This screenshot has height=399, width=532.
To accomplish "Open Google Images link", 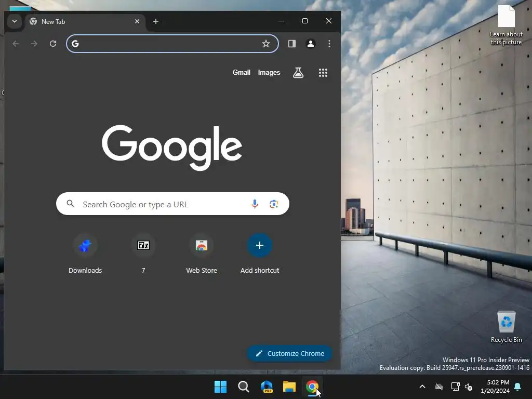I will 269,72.
